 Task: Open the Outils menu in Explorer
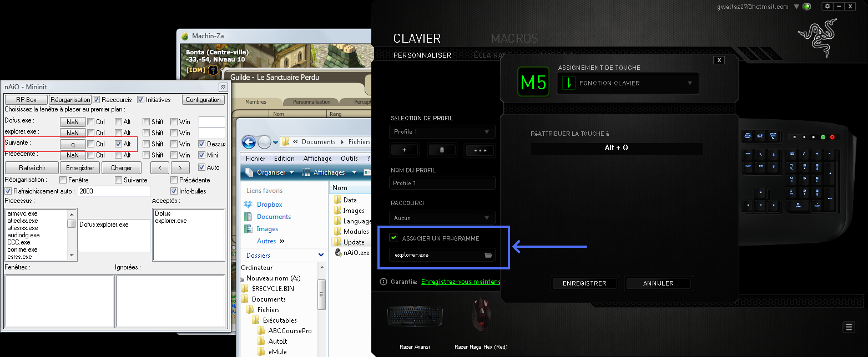(350, 159)
